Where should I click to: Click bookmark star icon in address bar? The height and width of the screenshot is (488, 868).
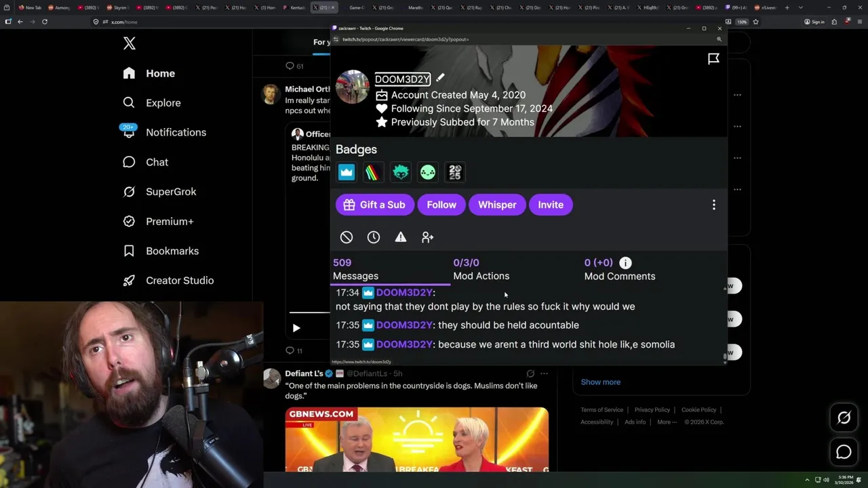(x=755, y=22)
